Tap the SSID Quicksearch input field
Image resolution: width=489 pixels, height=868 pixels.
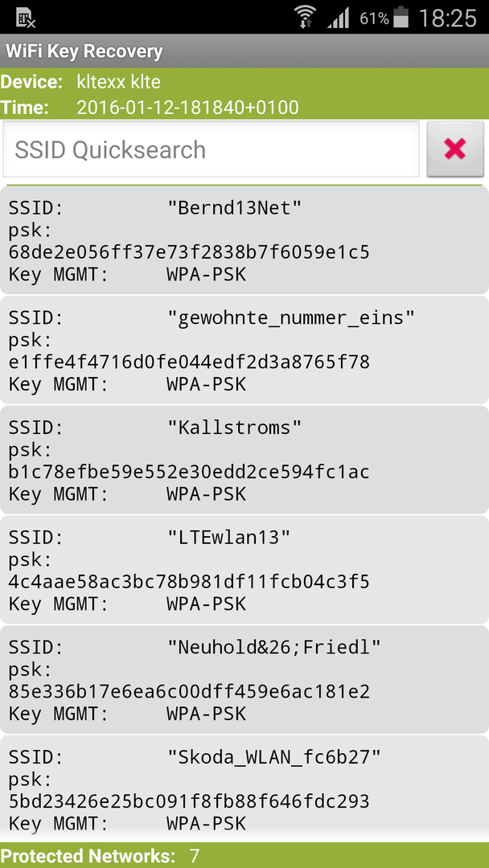211,149
